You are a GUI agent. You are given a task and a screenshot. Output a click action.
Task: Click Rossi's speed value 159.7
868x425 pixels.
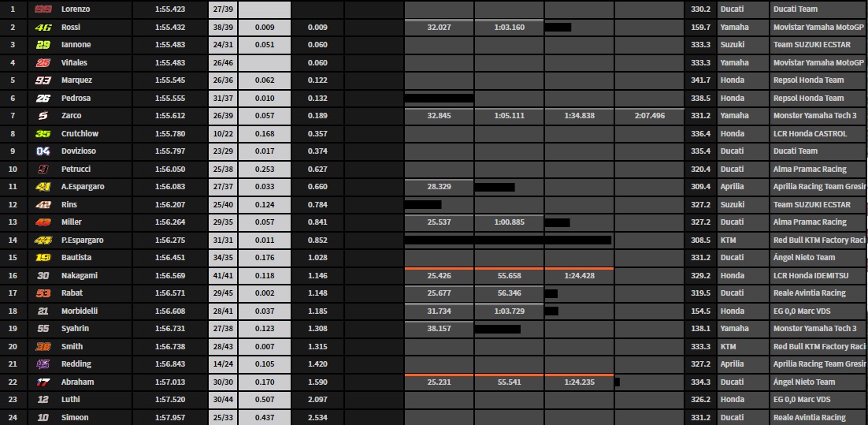(701, 27)
